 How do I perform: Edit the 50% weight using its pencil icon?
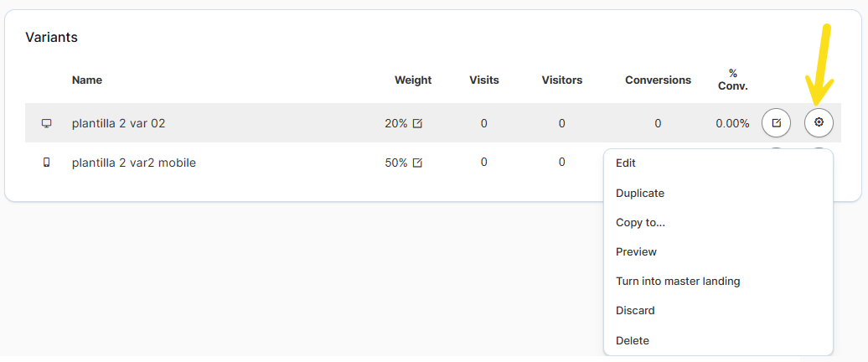click(x=417, y=163)
